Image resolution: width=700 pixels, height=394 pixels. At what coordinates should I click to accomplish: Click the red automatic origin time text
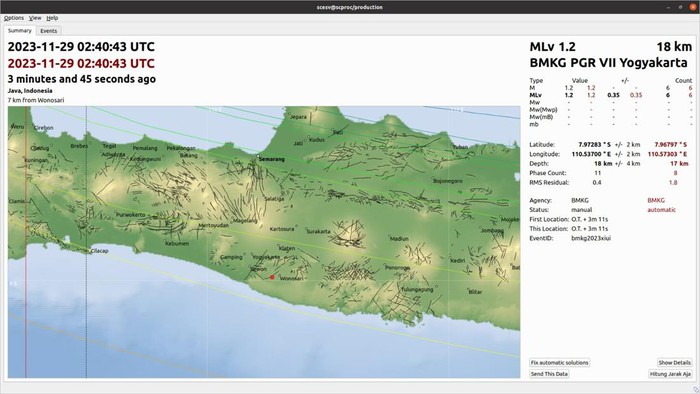81,63
